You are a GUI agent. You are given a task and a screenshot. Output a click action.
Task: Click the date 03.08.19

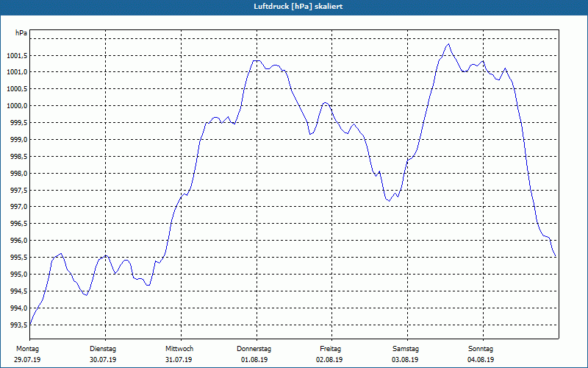[x=405, y=360]
